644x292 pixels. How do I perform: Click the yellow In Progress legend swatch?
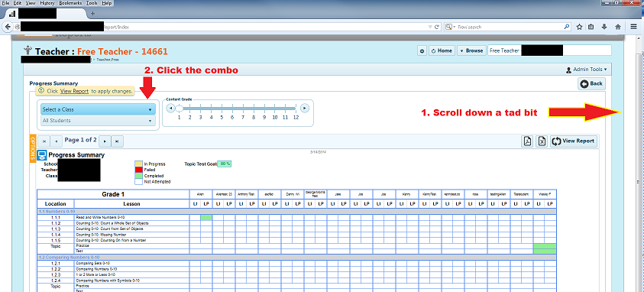point(138,164)
